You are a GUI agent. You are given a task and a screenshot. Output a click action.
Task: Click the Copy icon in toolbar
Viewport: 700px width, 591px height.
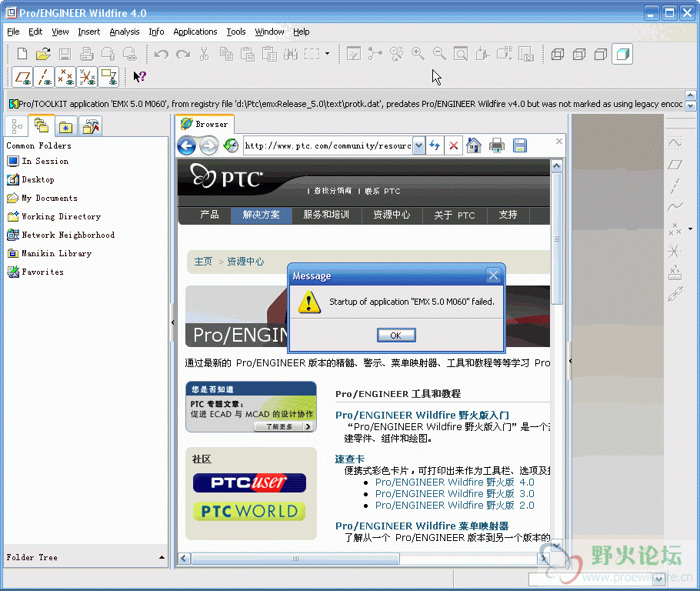(x=226, y=54)
